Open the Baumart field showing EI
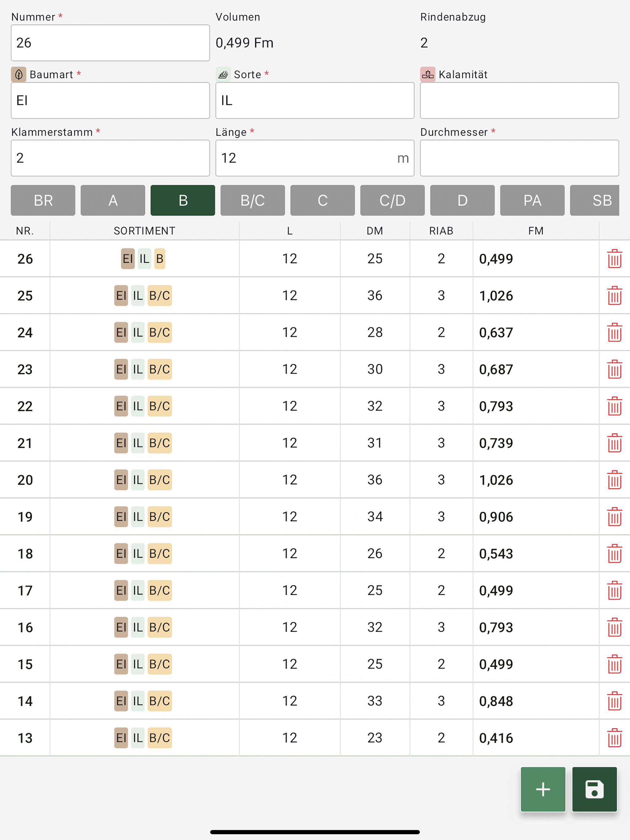Screen dimensions: 630x840 coord(110,100)
